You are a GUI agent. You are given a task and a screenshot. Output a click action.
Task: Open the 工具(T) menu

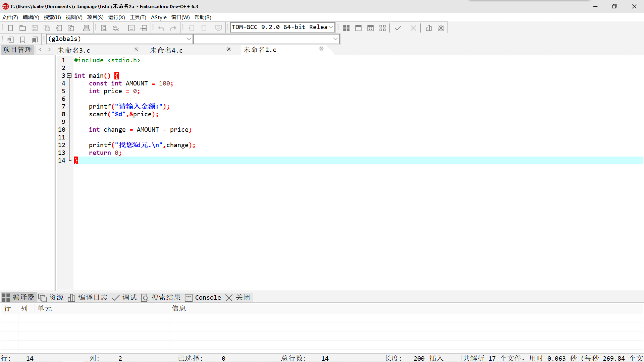[138, 17]
